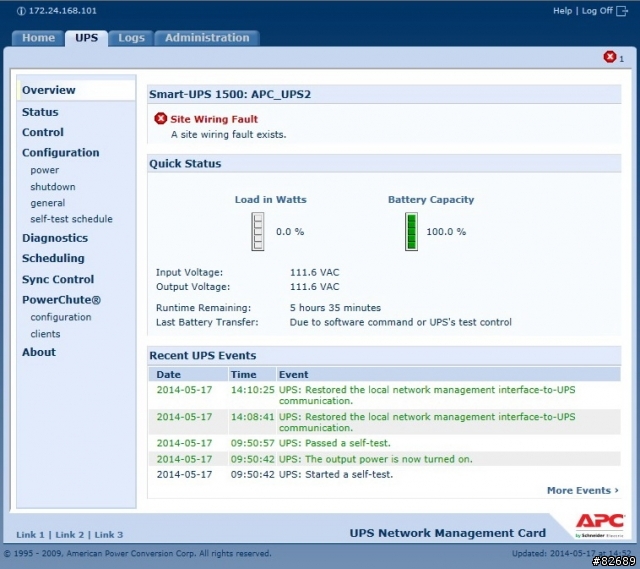The width and height of the screenshot is (640, 569).
Task: Click the red alarm icon in the header
Action: coord(610,57)
